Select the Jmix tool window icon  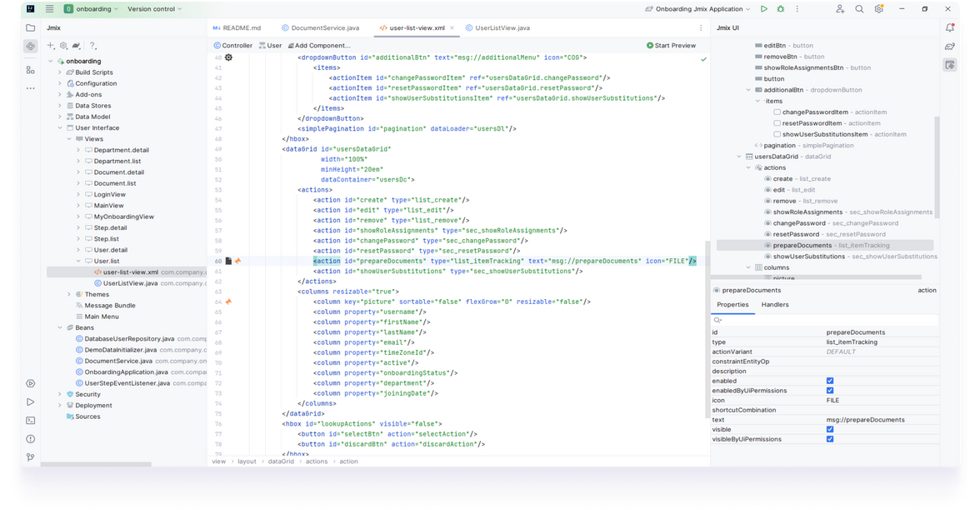pos(30,46)
